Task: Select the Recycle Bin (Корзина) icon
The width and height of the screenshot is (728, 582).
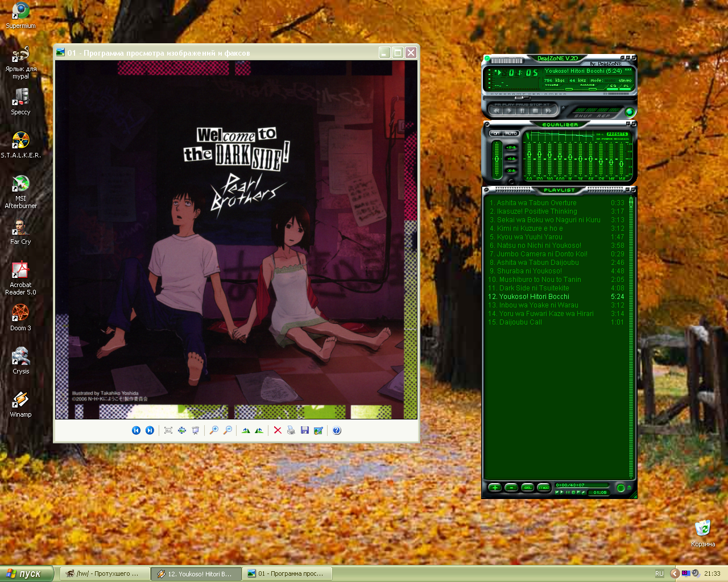Action: click(703, 534)
